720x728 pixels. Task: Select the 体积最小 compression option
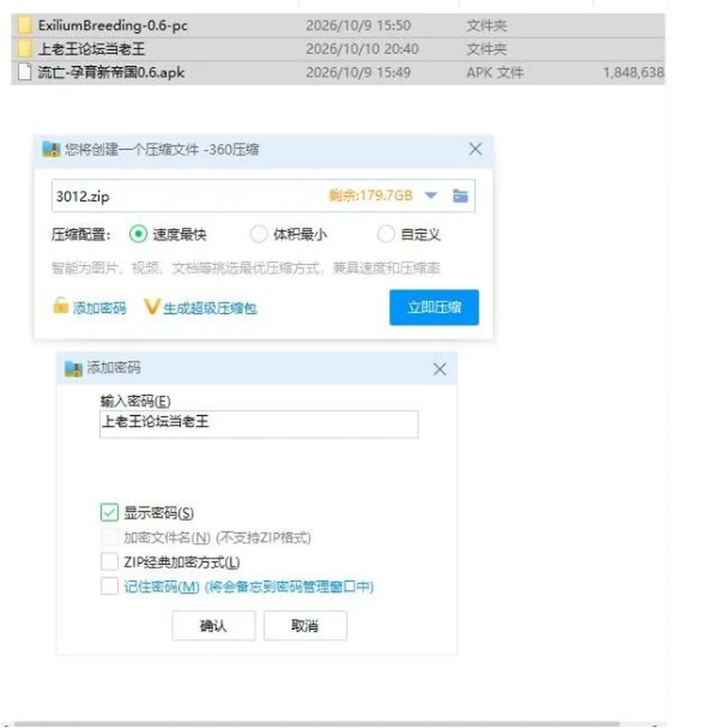point(259,234)
